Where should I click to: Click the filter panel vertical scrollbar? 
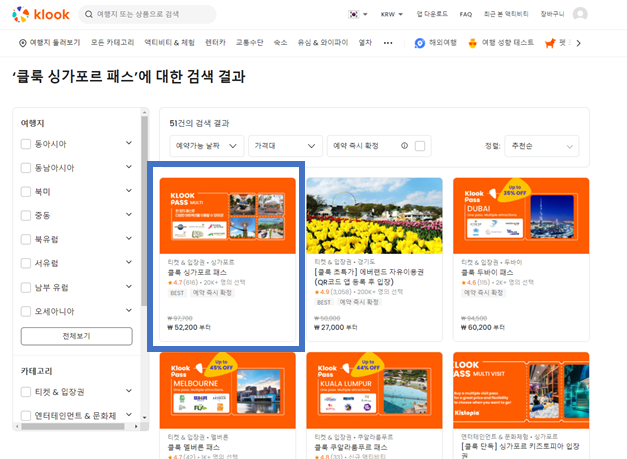(x=144, y=211)
